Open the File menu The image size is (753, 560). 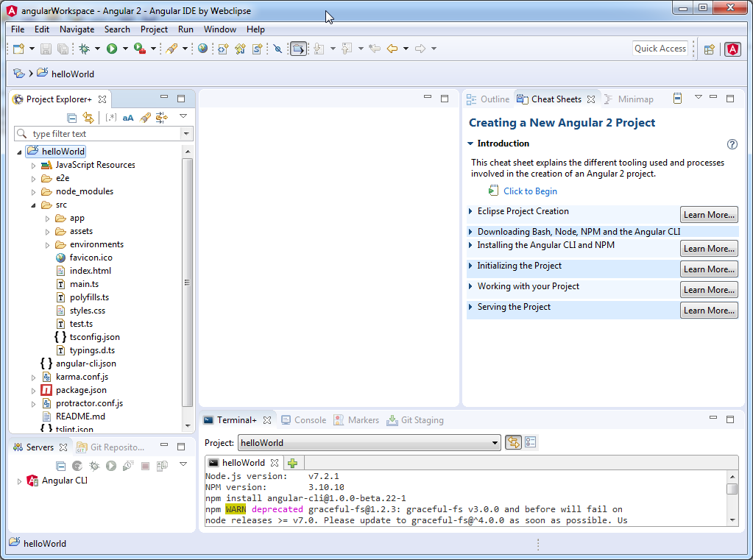(x=18, y=29)
